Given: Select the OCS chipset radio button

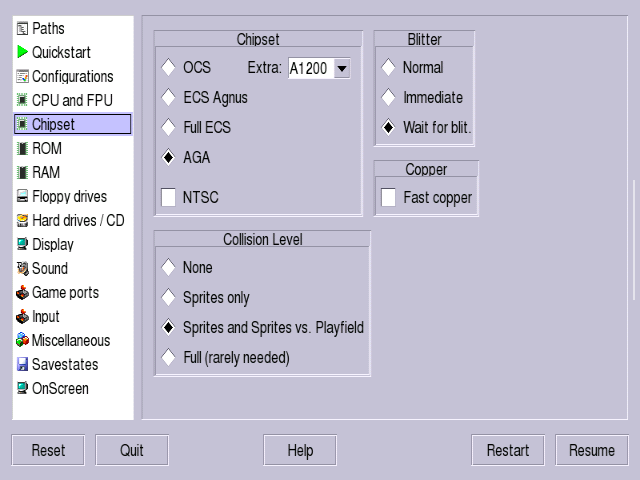Looking at the screenshot, I should pyautogui.click(x=168, y=67).
